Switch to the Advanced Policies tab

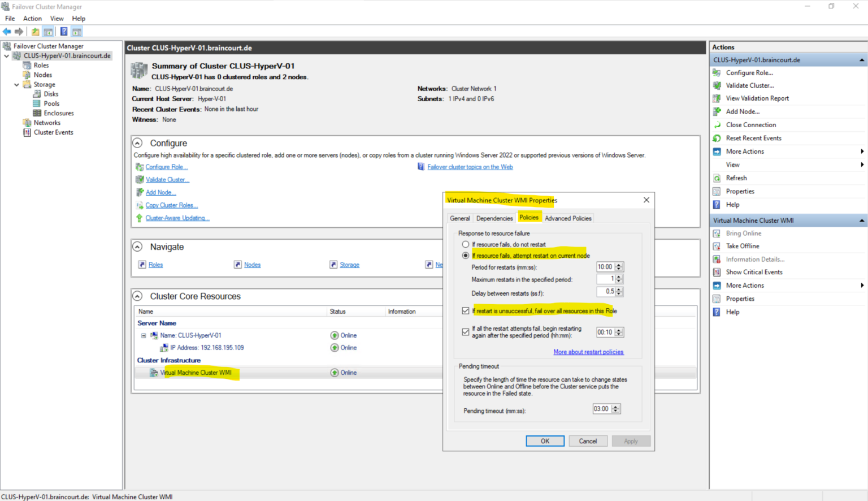[x=568, y=218]
